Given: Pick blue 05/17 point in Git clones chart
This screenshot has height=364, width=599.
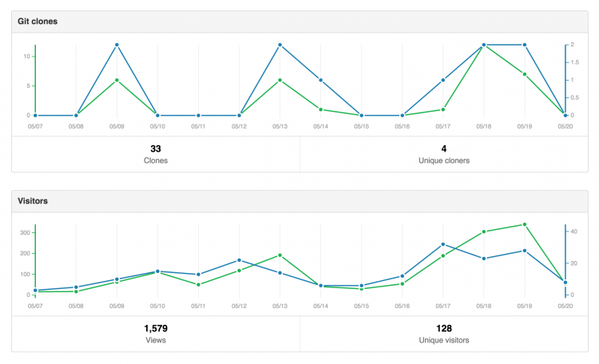Looking at the screenshot, I should (443, 80).
